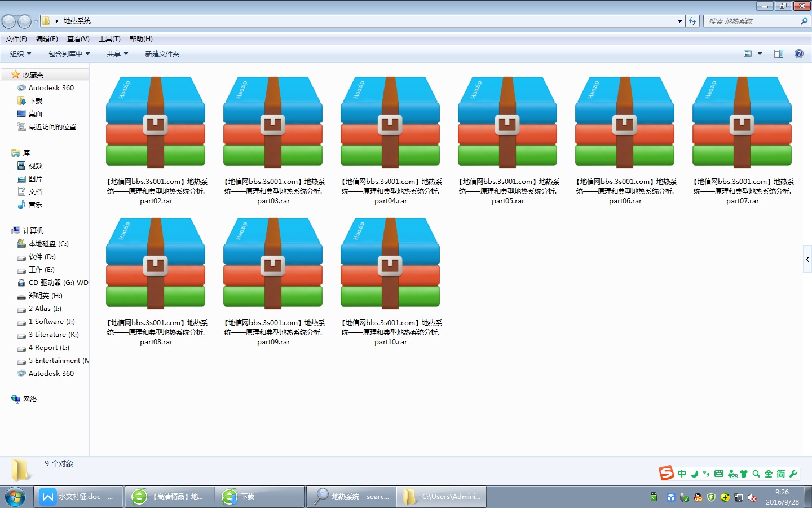This screenshot has height=508, width=812.
Task: Click Sogou input method S logo
Action: coord(667,473)
